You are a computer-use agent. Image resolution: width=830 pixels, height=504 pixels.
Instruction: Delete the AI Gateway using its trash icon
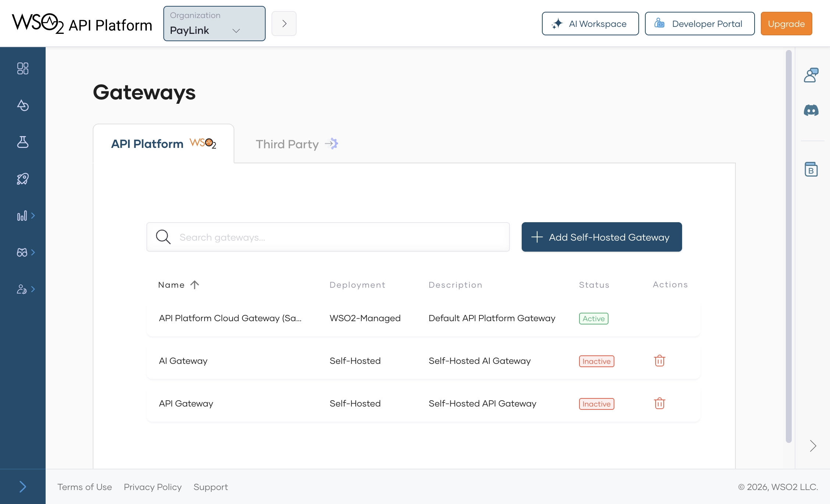pos(659,361)
